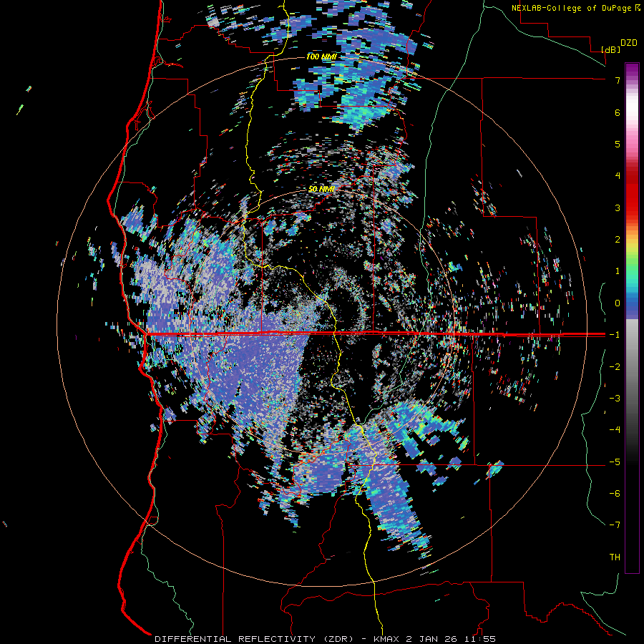Click the 11:55 timestamp
644x644 pixels.
point(480,639)
